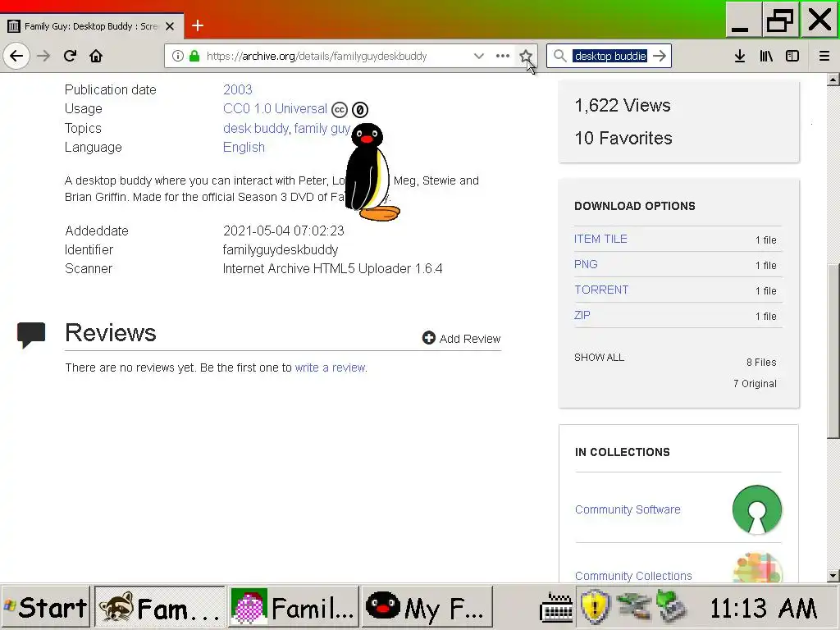Open the 2003 publication date link
This screenshot has width=840, height=630.
point(237,89)
